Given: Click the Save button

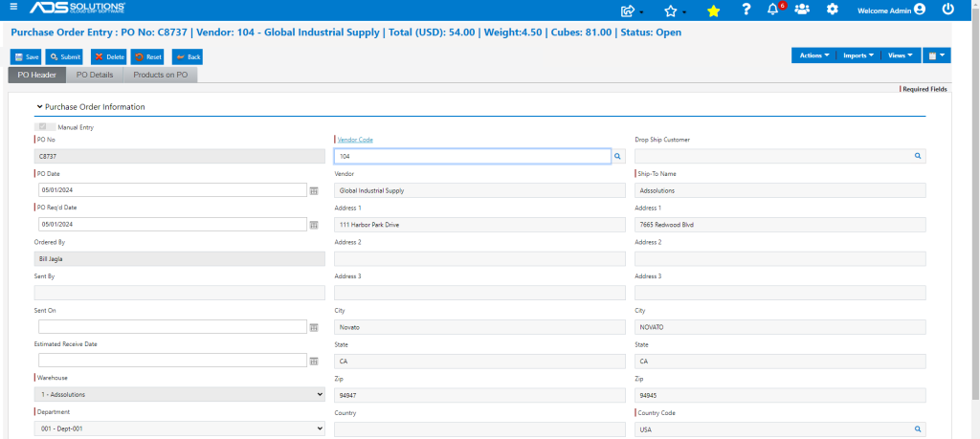Looking at the screenshot, I should pos(26,56).
